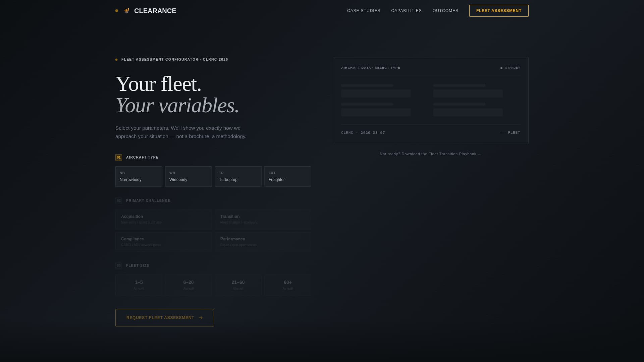Select the Turboprop aircraft type

click(x=238, y=177)
